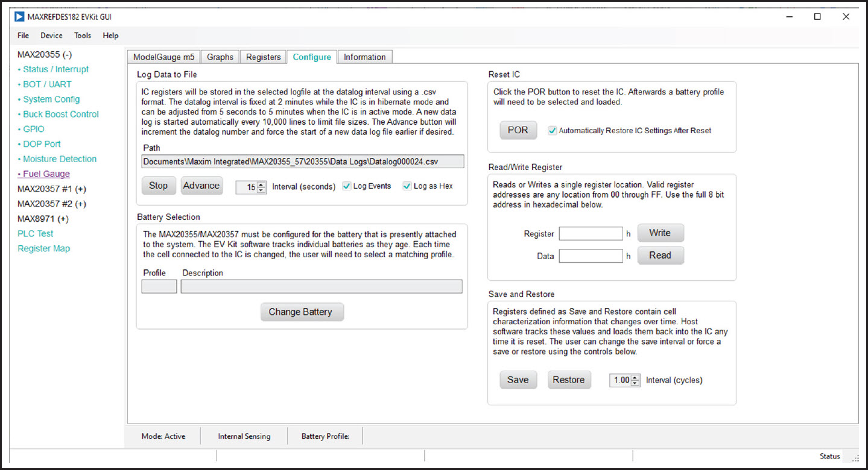Click the Change Battery button
This screenshot has width=868, height=470.
point(302,312)
